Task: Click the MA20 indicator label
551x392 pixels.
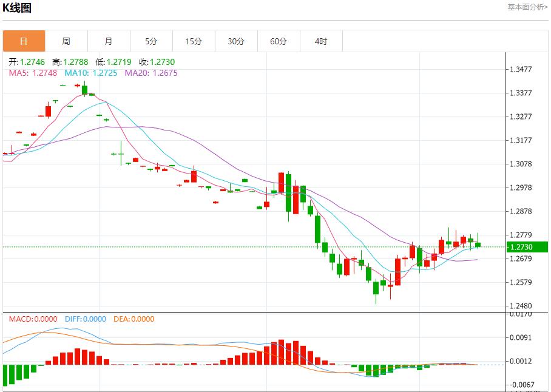Action: coord(151,73)
